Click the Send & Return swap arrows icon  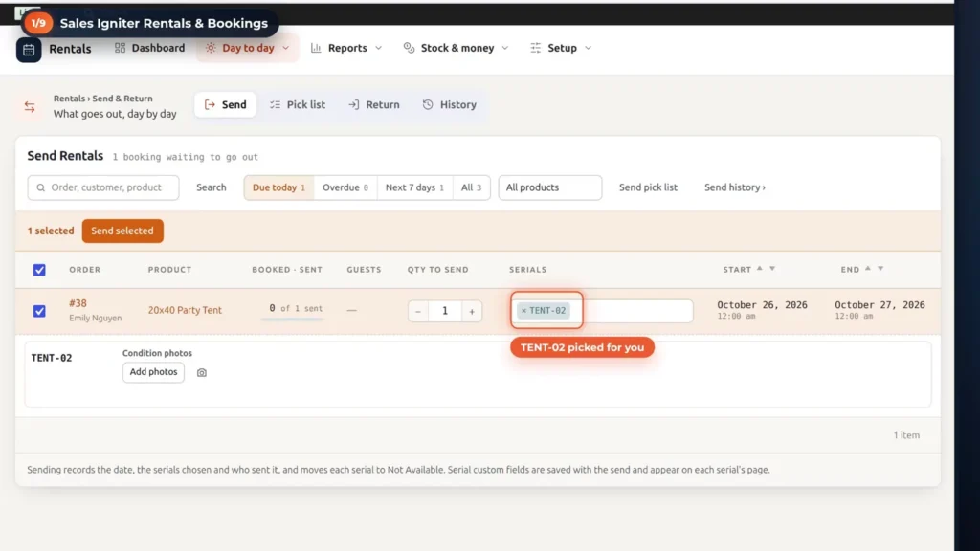pyautogui.click(x=30, y=107)
